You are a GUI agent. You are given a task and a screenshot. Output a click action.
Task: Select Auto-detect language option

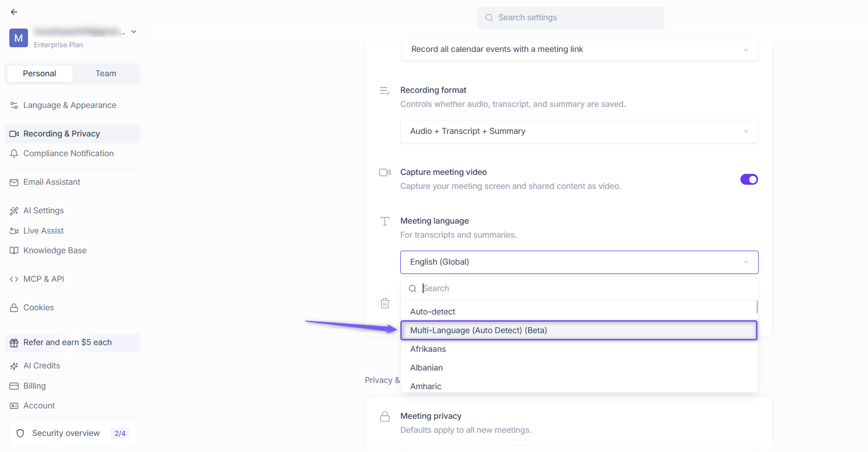[579, 312]
